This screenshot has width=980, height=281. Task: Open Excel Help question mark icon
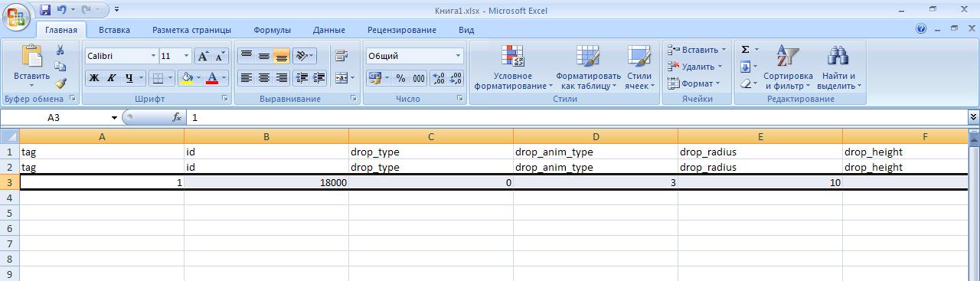[921, 29]
